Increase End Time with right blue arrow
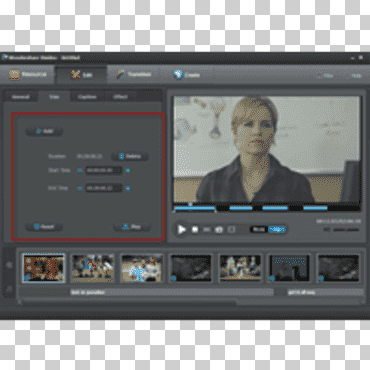 [x=128, y=188]
